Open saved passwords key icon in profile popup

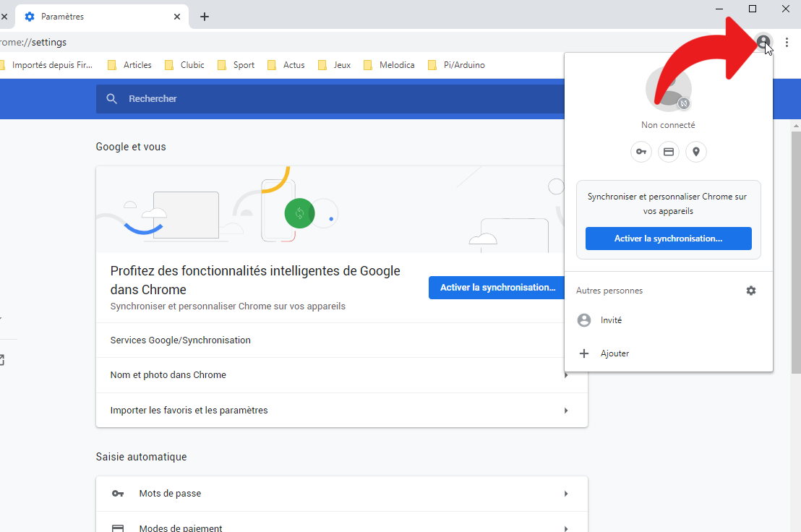(641, 152)
